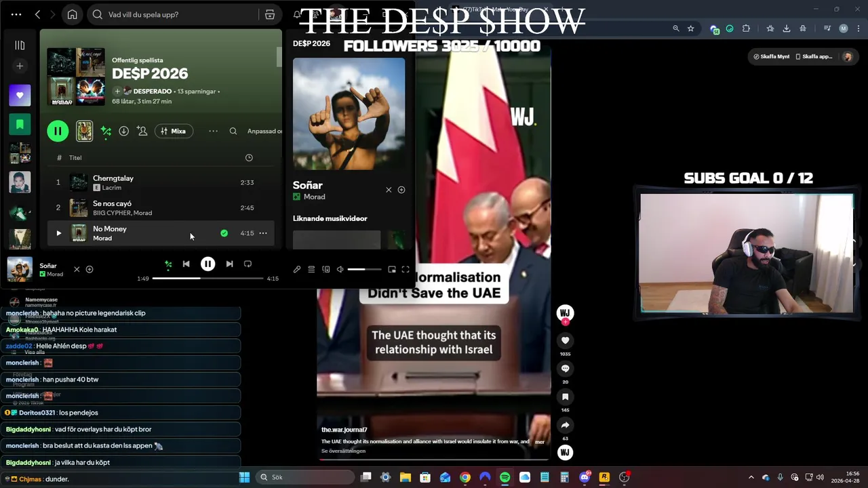Screen dimensions: 868x488
Task: Click Skaffa Mynt in TikTok header
Action: [x=772, y=56]
